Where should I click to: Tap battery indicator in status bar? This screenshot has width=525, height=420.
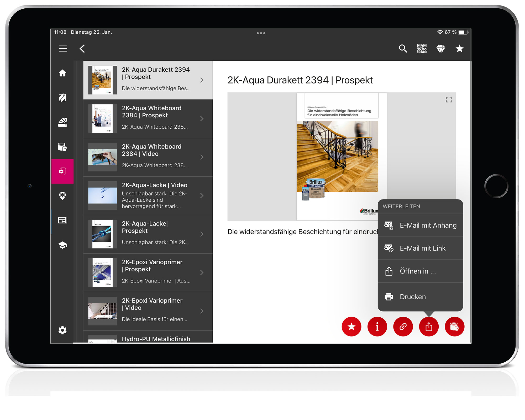[463, 32]
